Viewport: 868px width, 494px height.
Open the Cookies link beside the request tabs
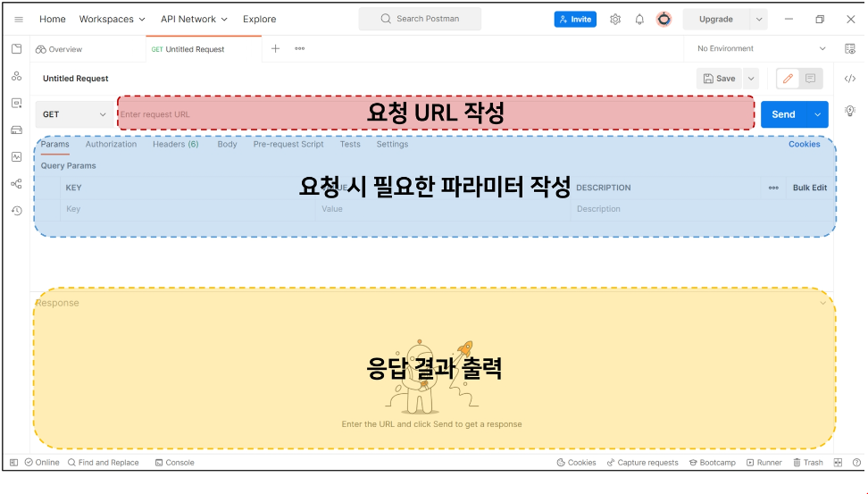pos(804,144)
